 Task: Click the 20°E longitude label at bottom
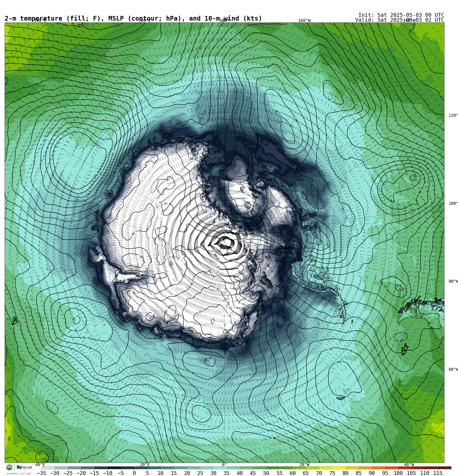(x=145, y=465)
